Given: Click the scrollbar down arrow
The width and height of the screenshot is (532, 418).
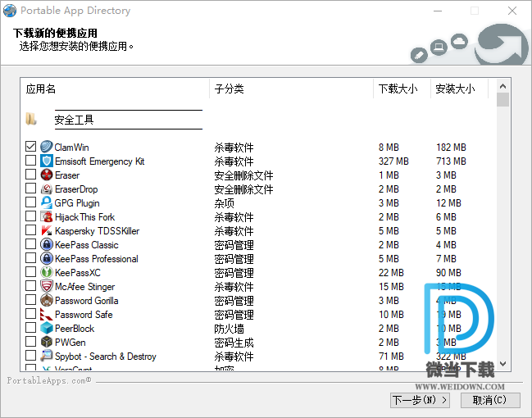Looking at the screenshot, I should point(502,364).
